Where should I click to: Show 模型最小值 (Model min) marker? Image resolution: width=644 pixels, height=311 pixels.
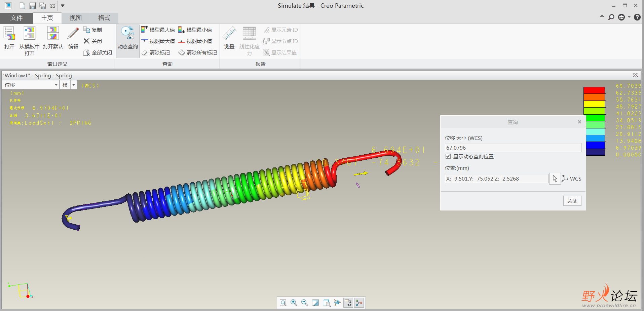tap(195, 30)
